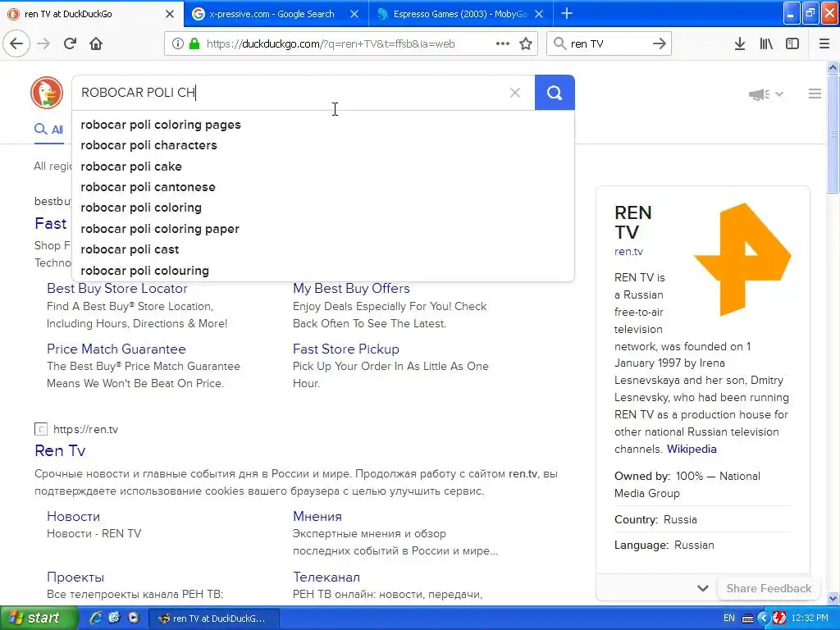Go back using the browser back arrow

[x=16, y=43]
